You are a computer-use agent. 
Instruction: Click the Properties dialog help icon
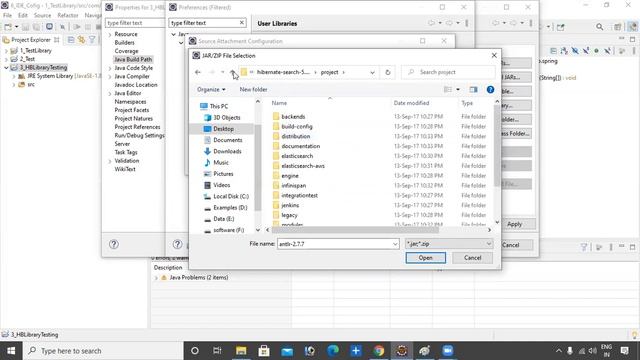(x=114, y=244)
